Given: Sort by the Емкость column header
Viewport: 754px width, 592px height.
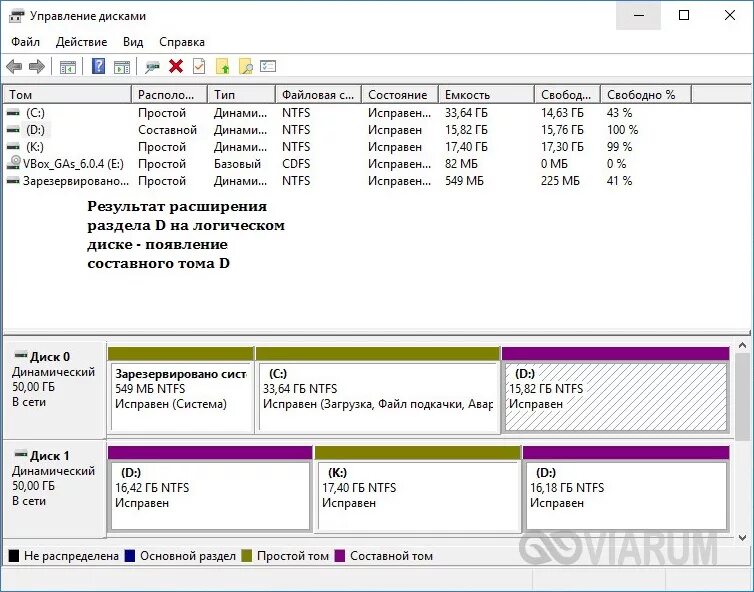Looking at the screenshot, I should (486, 94).
